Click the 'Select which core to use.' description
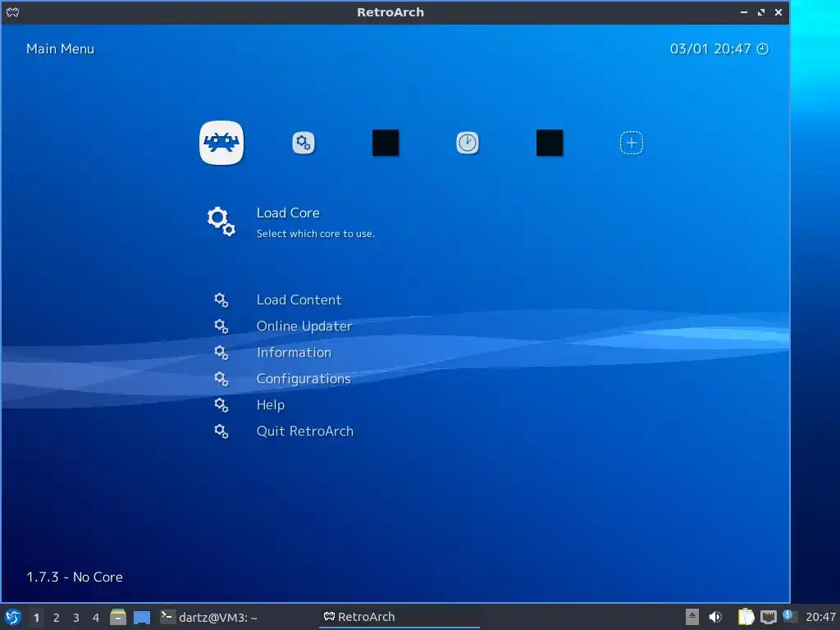The height and width of the screenshot is (630, 840). click(x=316, y=234)
